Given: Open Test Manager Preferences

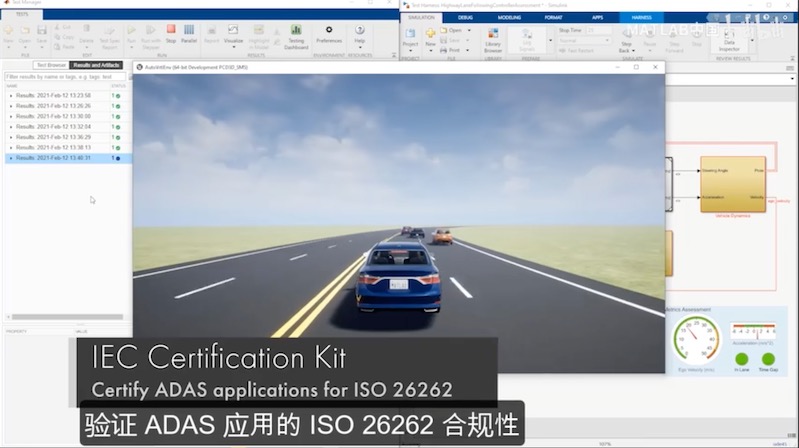Looking at the screenshot, I should (329, 33).
